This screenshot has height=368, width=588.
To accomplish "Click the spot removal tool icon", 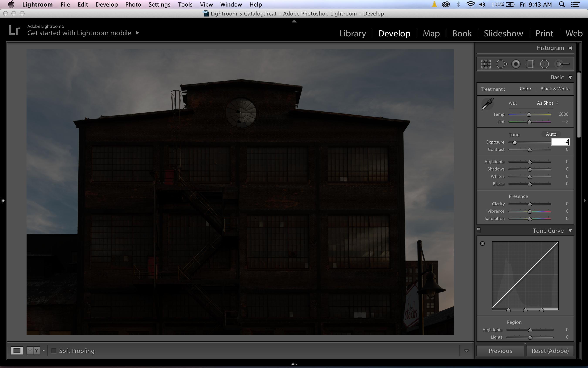I will pos(501,64).
